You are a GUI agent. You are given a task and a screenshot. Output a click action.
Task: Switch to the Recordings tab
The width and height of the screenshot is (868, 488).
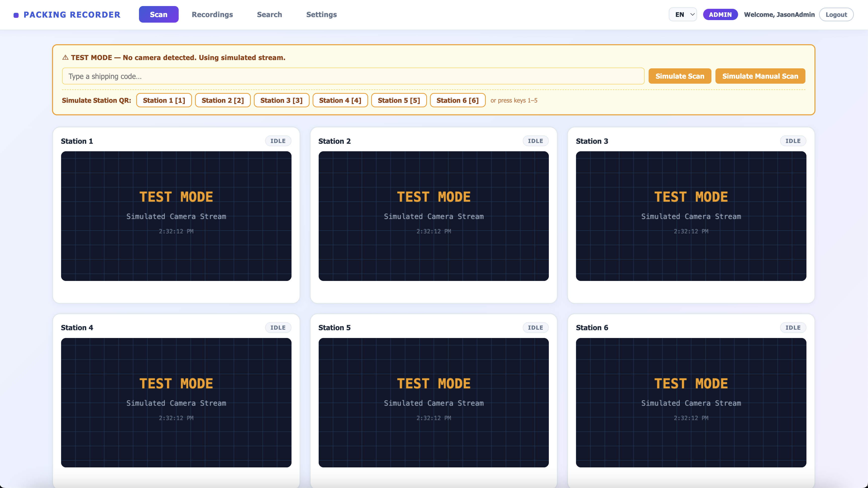pos(212,15)
